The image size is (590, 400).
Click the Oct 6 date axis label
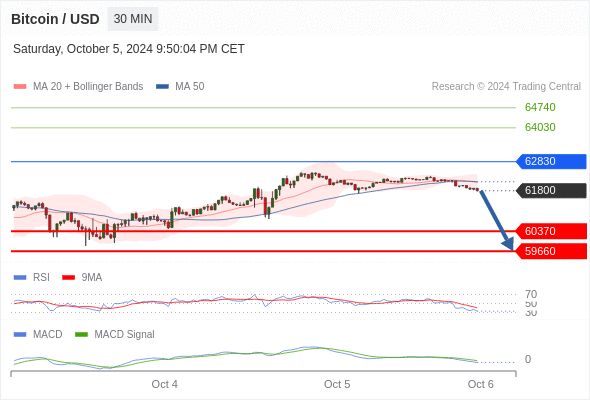[481, 384]
